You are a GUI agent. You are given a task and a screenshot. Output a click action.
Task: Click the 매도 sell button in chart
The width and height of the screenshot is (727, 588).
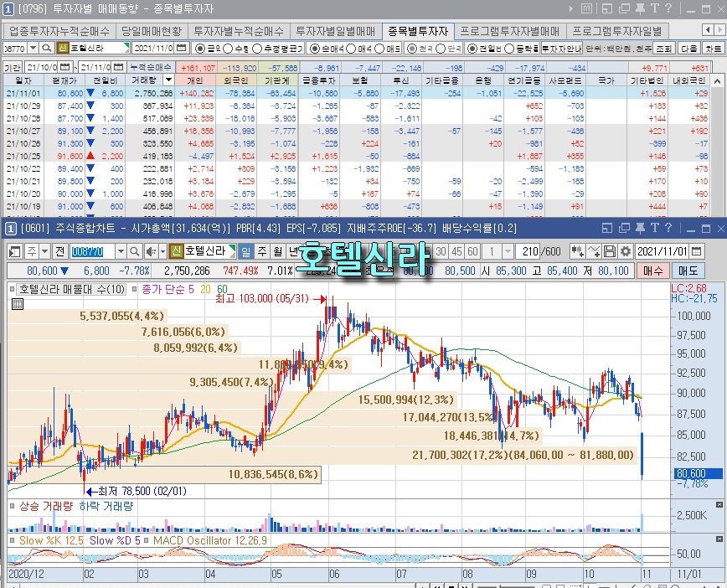688,271
